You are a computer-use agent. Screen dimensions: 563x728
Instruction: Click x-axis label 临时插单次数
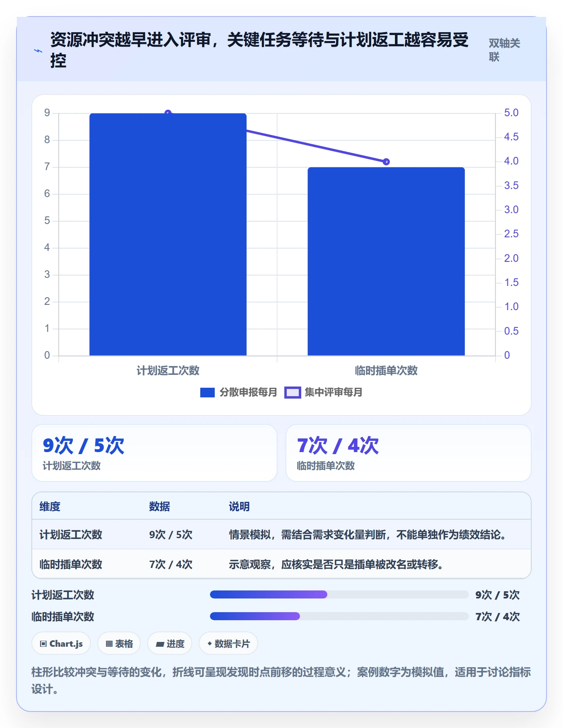[x=386, y=370]
